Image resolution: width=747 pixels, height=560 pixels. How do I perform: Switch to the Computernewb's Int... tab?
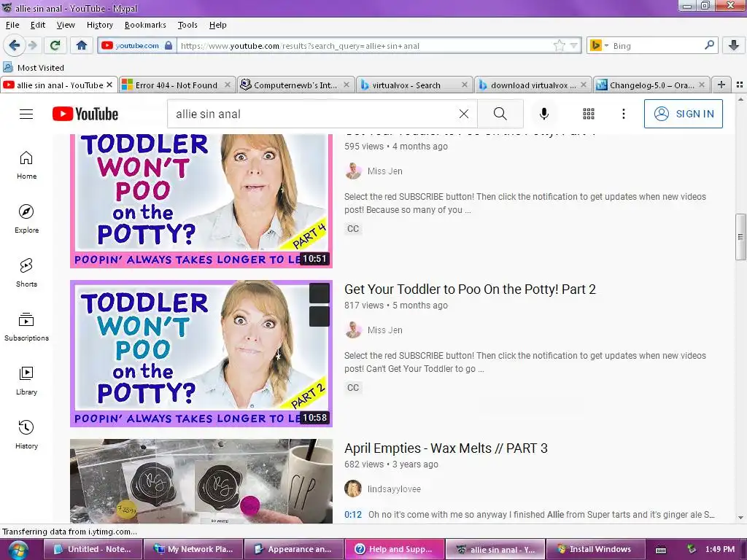(x=295, y=85)
